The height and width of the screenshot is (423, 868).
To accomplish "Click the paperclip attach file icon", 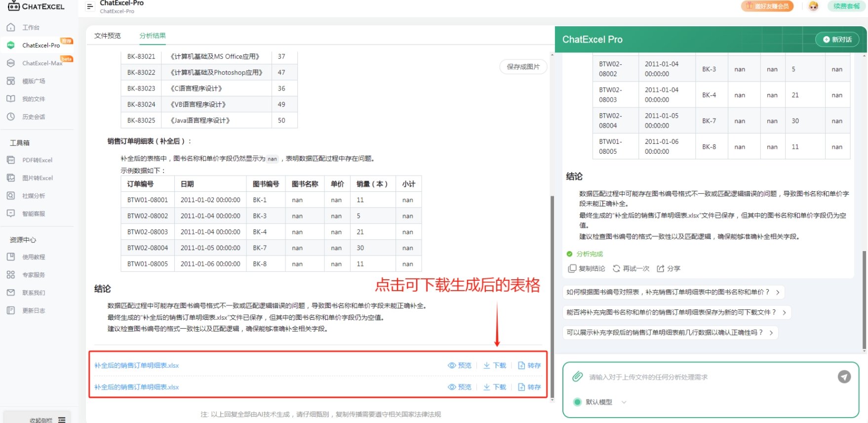I will click(x=577, y=377).
